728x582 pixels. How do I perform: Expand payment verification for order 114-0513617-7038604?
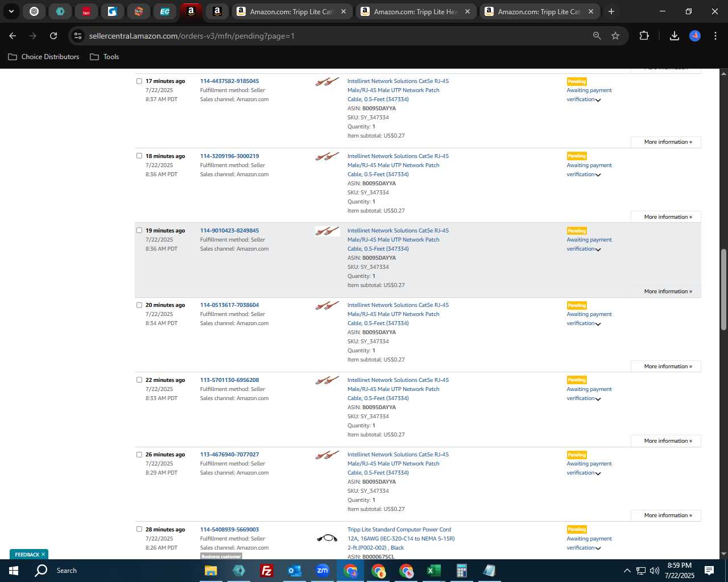click(x=598, y=324)
